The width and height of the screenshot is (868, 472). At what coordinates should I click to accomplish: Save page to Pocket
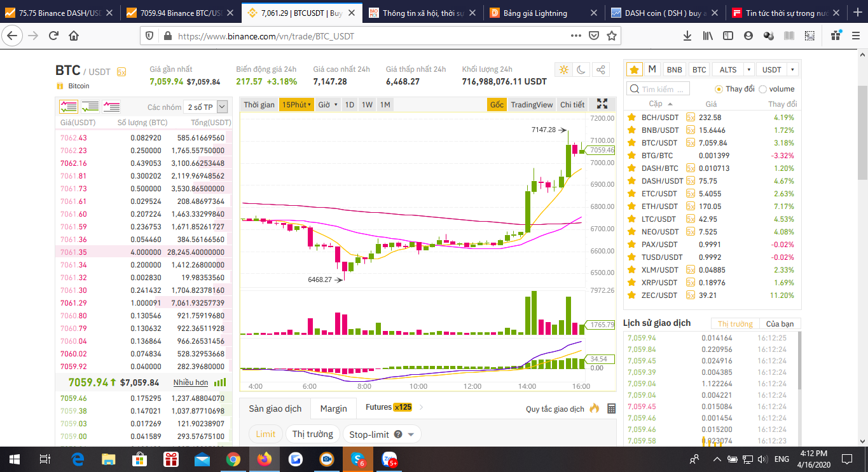point(593,36)
